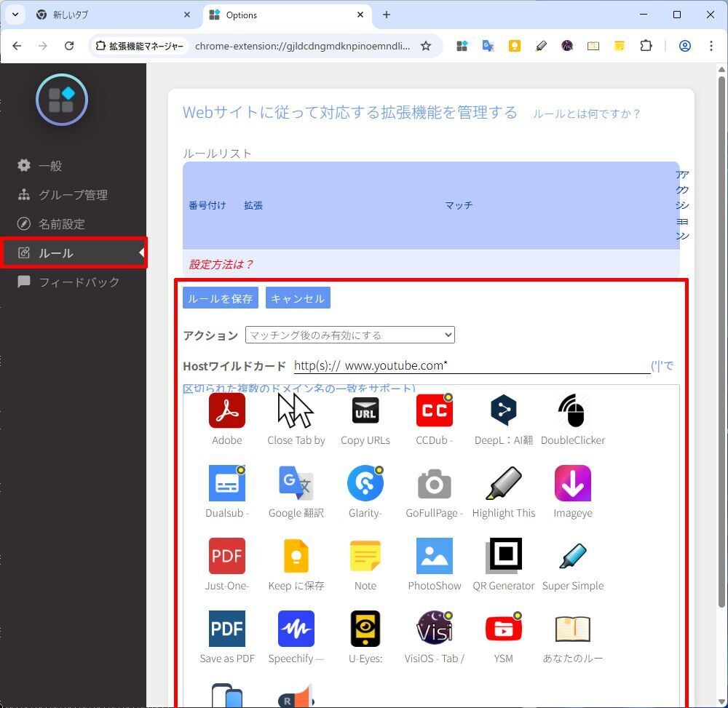The image size is (728, 708).
Task: Select the Keep に保存 extension icon
Action: coord(296,556)
